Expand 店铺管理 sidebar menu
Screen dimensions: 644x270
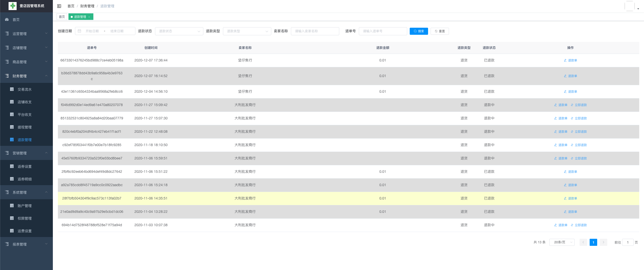[x=26, y=48]
